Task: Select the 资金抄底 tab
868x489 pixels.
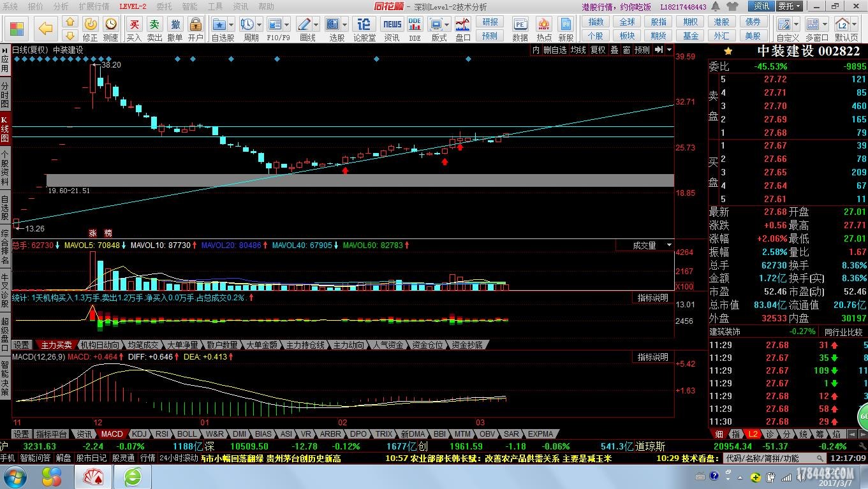Action: pos(466,345)
